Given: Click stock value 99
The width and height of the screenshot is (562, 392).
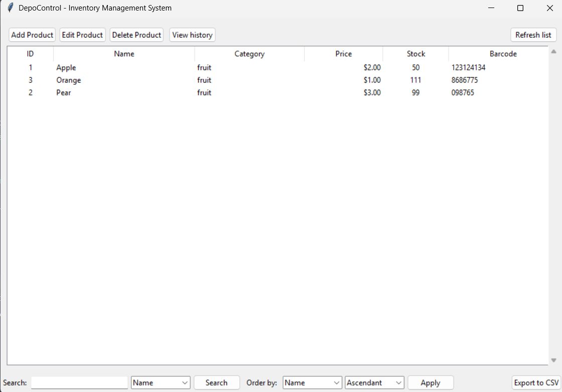Looking at the screenshot, I should click(416, 92).
